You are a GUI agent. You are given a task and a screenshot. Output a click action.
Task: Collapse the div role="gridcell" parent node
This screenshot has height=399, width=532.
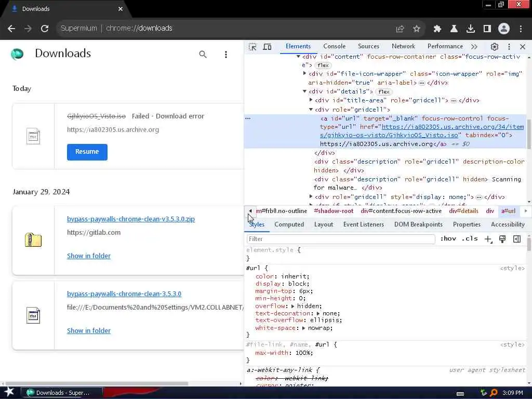311,110
